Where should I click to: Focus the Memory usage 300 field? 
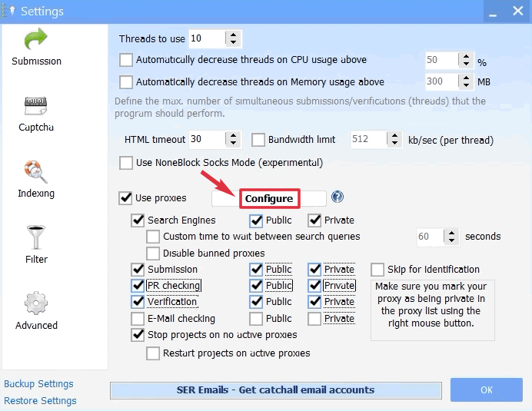(x=442, y=81)
